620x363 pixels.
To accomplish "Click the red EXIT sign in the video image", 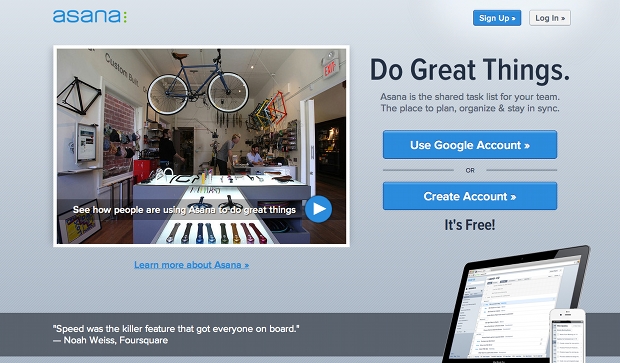I will 331,68.
